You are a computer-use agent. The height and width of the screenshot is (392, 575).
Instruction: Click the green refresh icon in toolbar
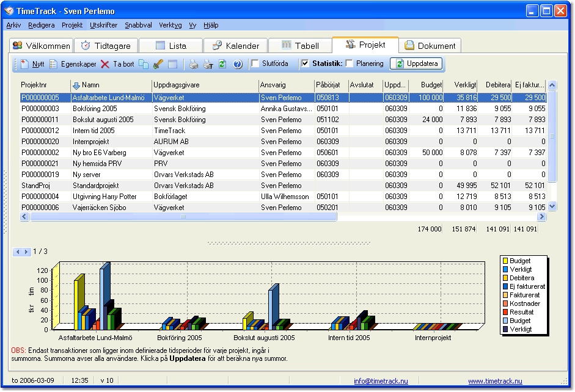point(222,64)
